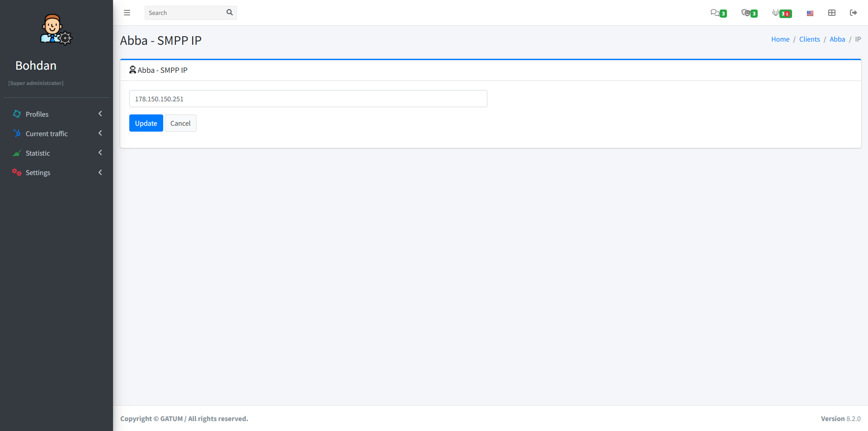The width and height of the screenshot is (868, 431).
Task: Click into the top Search box
Action: click(x=184, y=13)
